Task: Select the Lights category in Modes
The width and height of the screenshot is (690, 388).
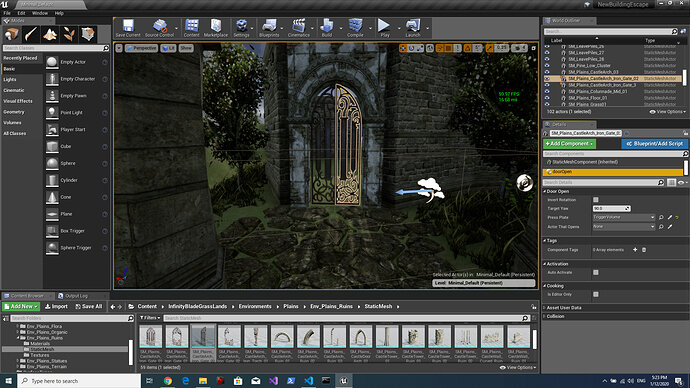Action: [x=10, y=80]
